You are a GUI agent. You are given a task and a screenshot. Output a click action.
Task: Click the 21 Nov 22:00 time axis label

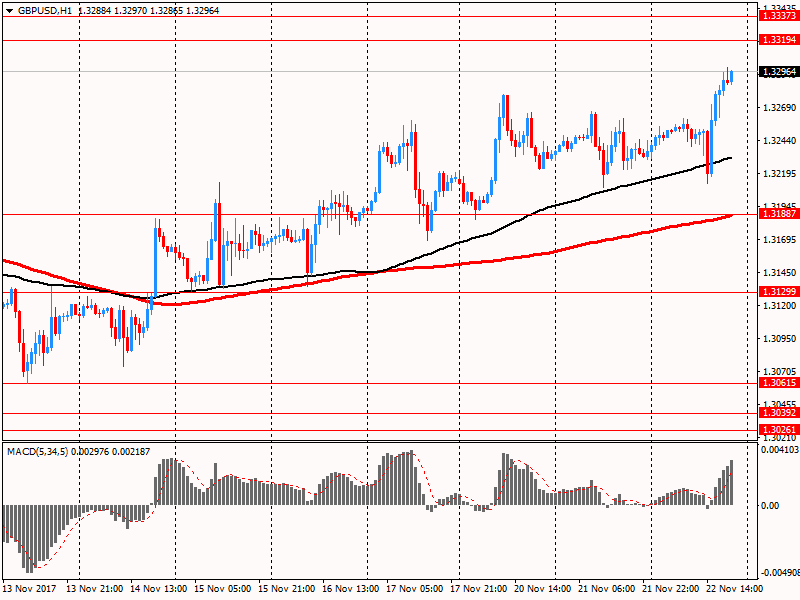click(671, 589)
